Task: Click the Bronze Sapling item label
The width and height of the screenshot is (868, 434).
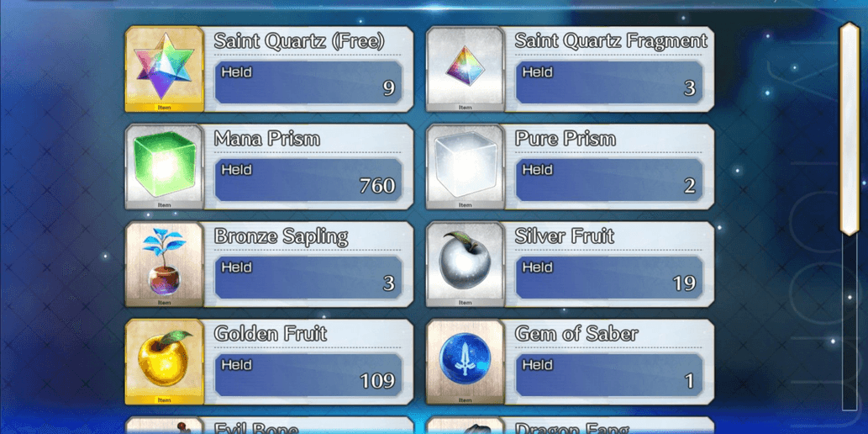Action: tap(281, 236)
